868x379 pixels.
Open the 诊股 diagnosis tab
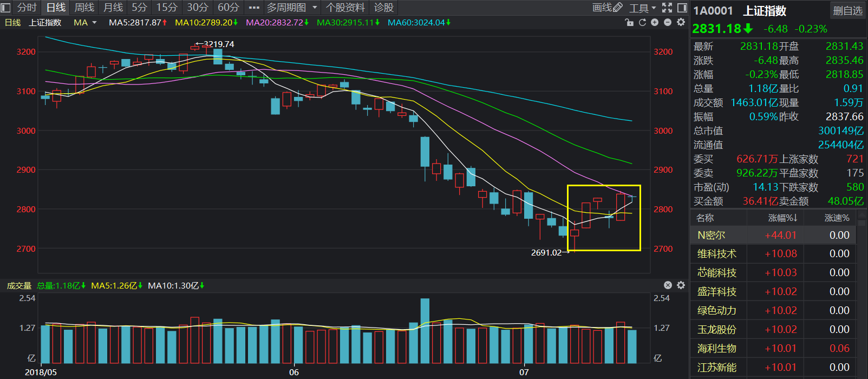[384, 8]
